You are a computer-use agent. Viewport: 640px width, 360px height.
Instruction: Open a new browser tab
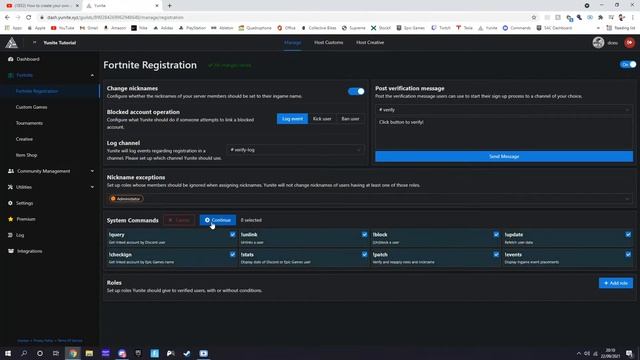(169, 6)
